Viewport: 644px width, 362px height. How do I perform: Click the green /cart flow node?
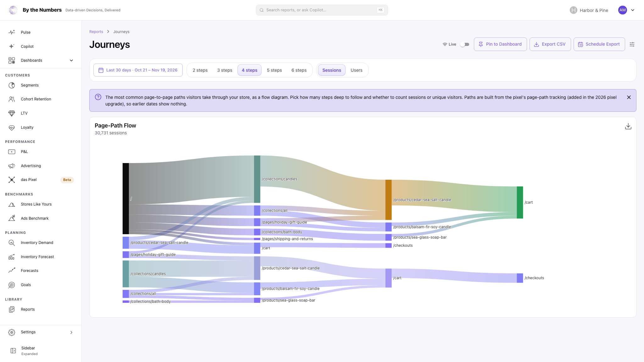(520, 202)
